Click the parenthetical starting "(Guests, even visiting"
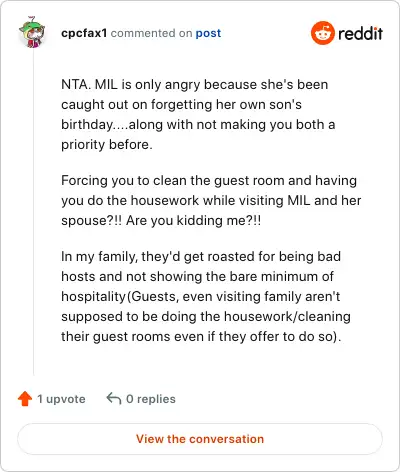The height and width of the screenshot is (472, 400). 206,316
